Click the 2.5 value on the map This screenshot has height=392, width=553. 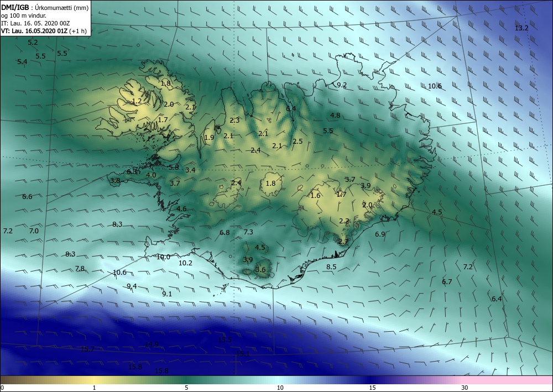[x=298, y=142]
